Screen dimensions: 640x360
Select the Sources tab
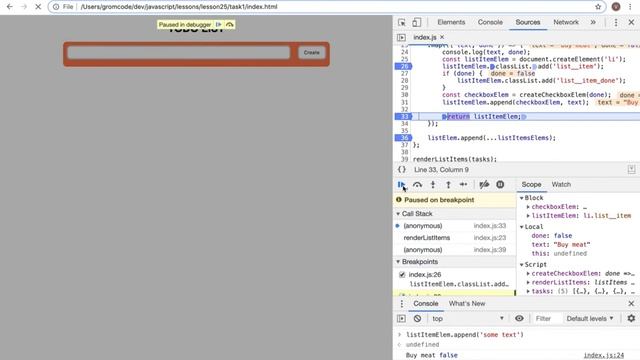(528, 22)
